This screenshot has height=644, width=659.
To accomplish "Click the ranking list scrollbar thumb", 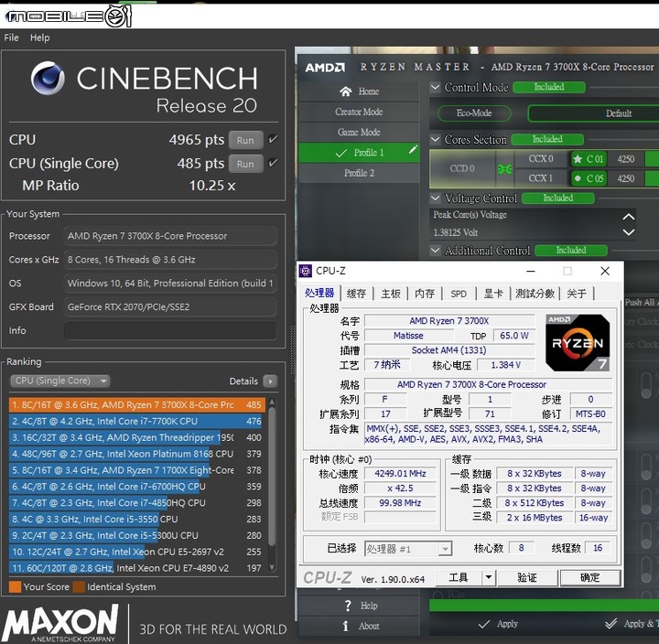I will (x=272, y=477).
